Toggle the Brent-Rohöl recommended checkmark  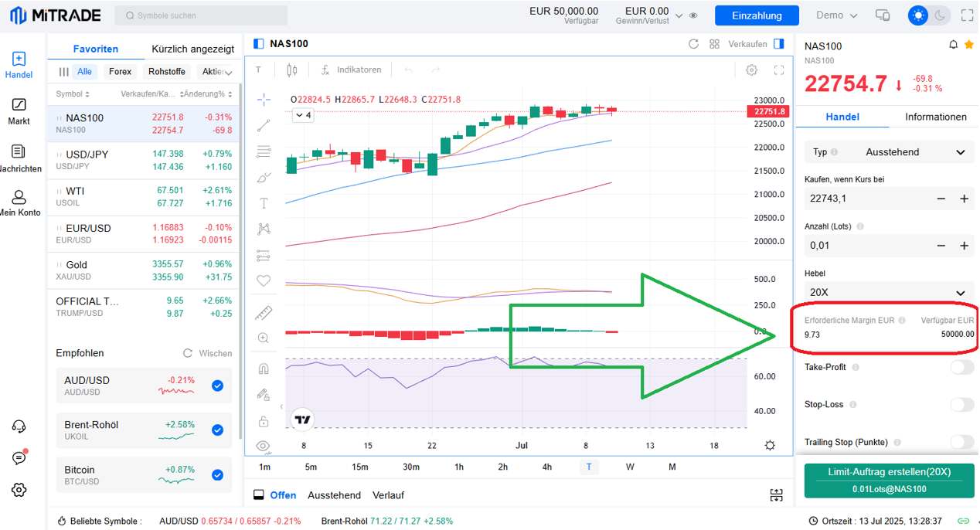[217, 430]
